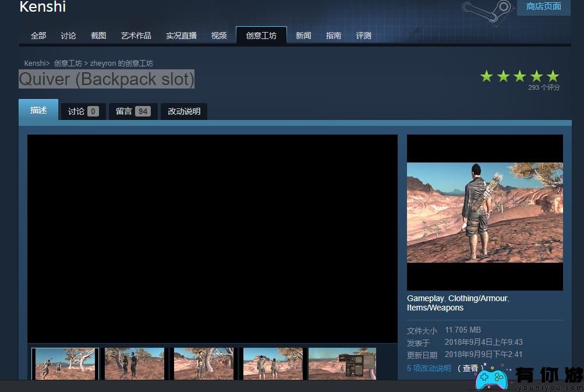The image size is (584, 392).
Task: Open the 艺术作品 artwork tab
Action: 136,36
